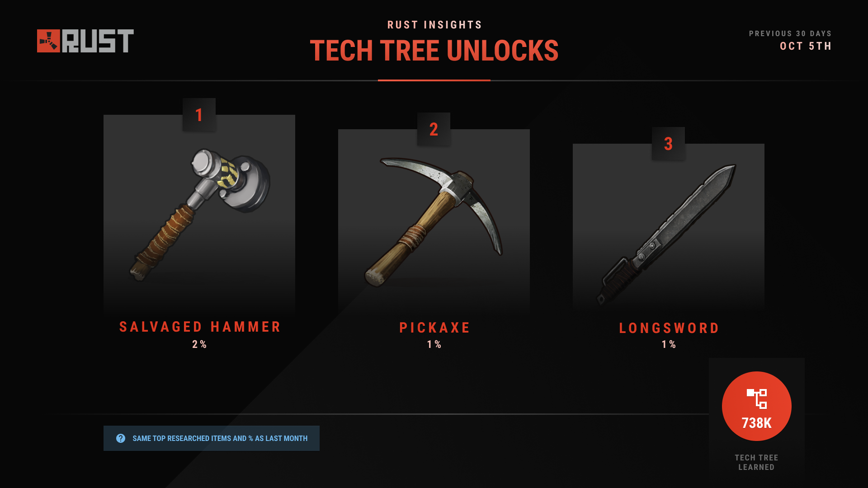Click the Salvaged Hammer 2% value
868x488 pixels.
pyautogui.click(x=199, y=344)
